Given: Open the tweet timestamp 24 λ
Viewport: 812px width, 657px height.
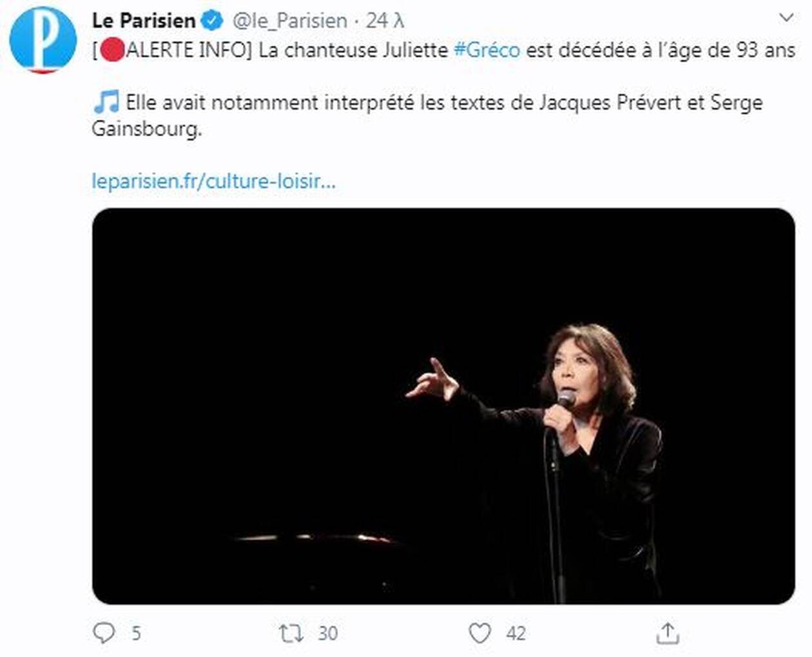Looking at the screenshot, I should 385,21.
